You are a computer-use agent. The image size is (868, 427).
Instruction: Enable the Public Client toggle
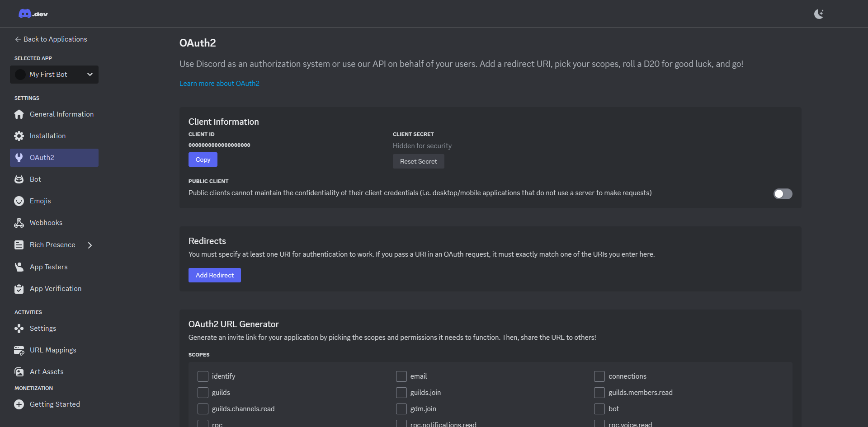tap(783, 194)
